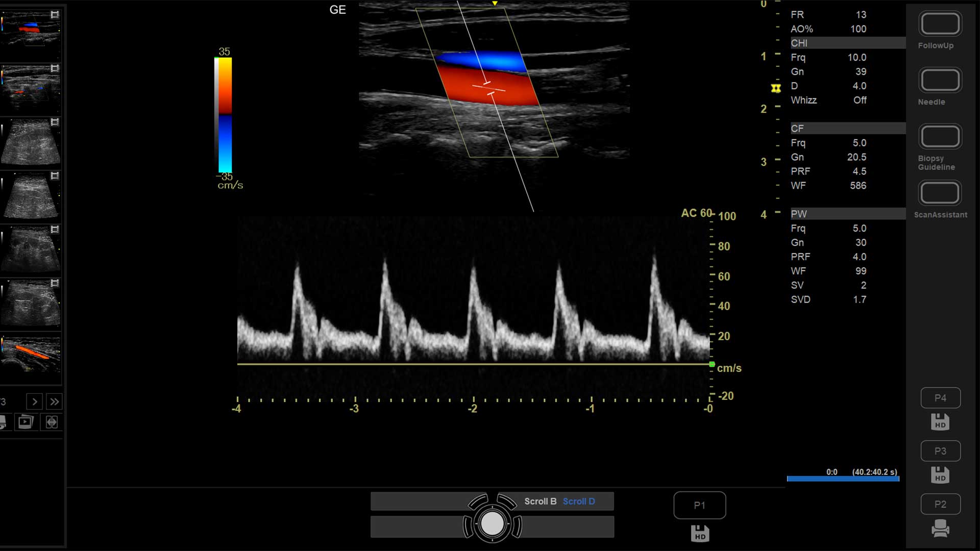Click the printer icon under P2
Screen dimensions: 980x551
940,528
